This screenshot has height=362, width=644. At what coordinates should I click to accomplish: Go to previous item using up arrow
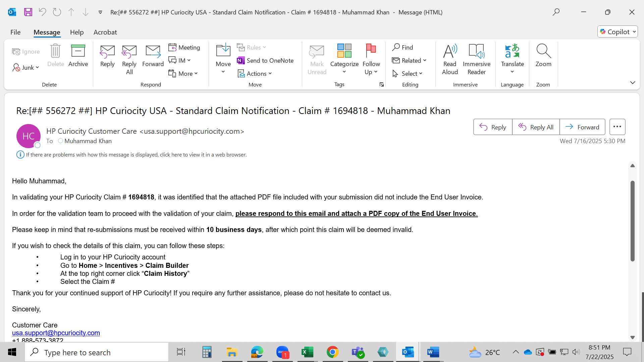(71, 12)
